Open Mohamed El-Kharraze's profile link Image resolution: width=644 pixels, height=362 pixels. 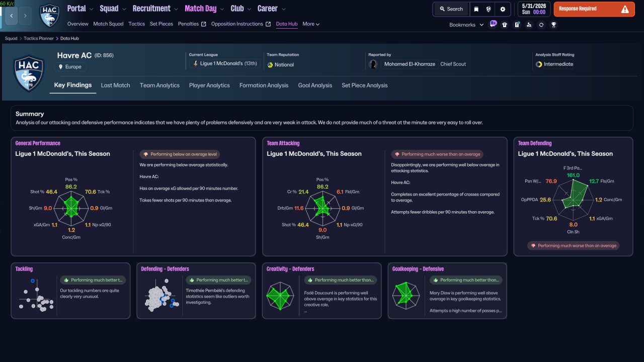click(x=410, y=64)
